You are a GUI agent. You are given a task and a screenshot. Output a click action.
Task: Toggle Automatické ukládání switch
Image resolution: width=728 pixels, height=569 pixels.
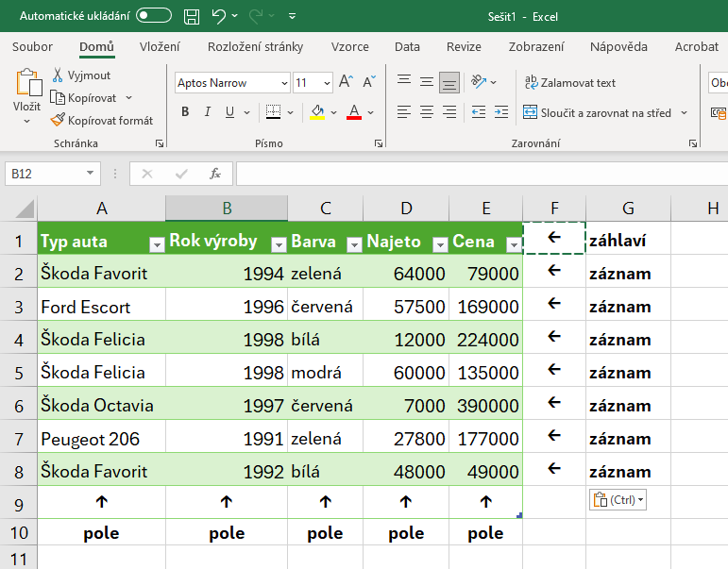point(154,16)
